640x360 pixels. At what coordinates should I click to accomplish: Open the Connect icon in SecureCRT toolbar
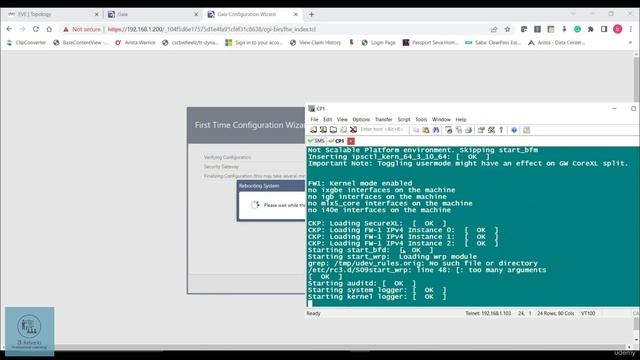[x=313, y=130]
